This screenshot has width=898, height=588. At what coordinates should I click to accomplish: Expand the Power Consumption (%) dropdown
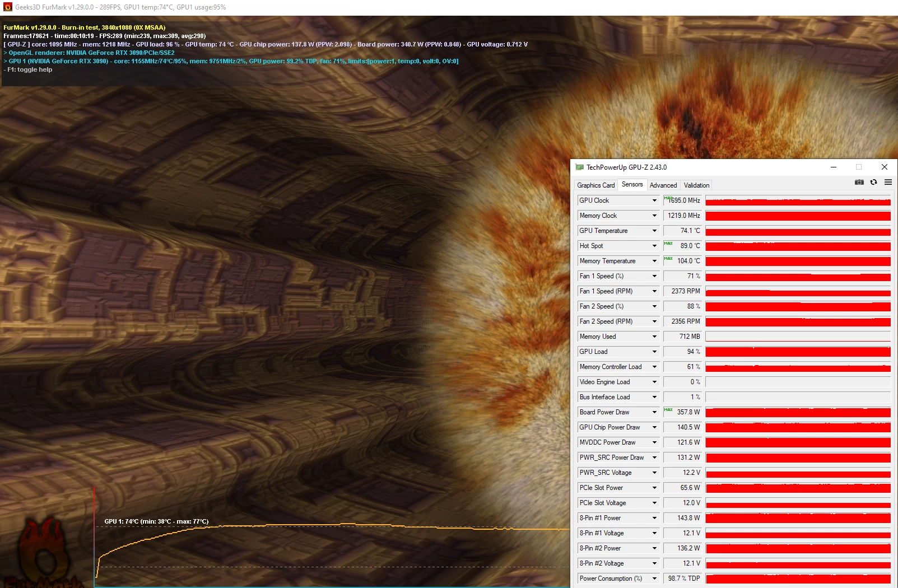[x=654, y=578]
